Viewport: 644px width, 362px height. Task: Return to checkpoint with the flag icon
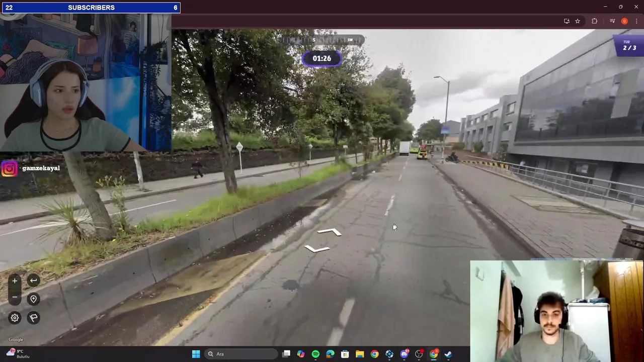click(33, 318)
